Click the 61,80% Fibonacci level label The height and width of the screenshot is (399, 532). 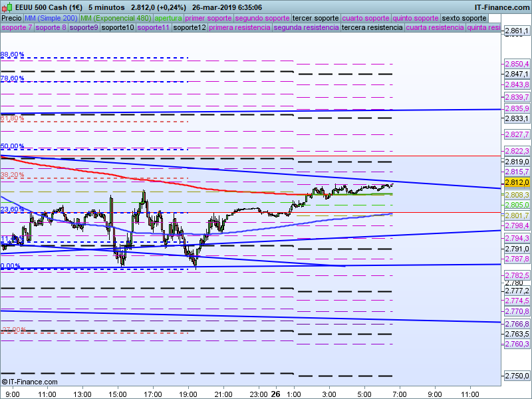12,118
